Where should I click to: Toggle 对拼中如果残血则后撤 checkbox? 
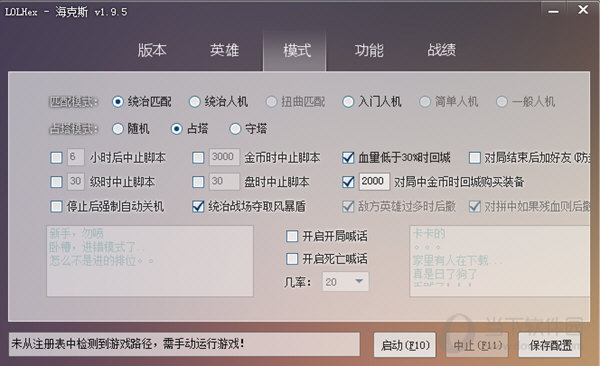coord(475,207)
